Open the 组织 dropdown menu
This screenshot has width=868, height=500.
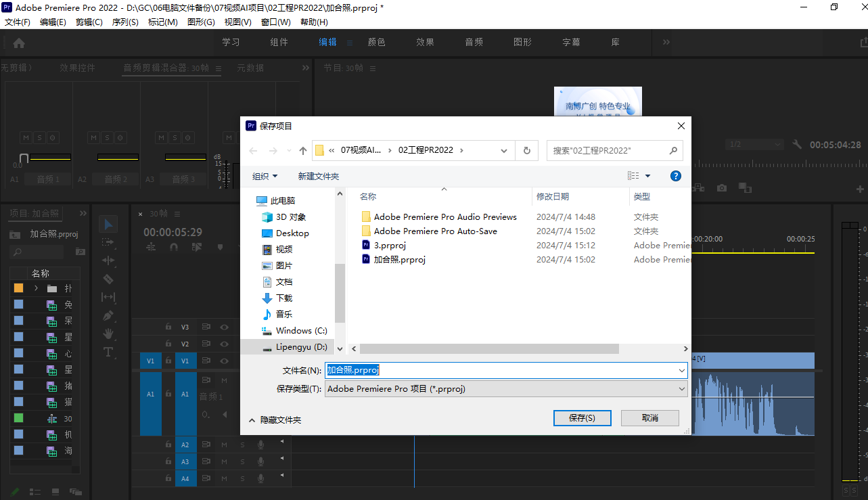[x=265, y=176]
